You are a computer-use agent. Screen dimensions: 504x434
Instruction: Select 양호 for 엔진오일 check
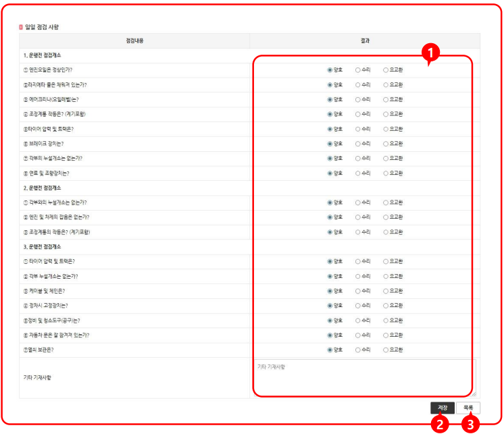tap(330, 70)
